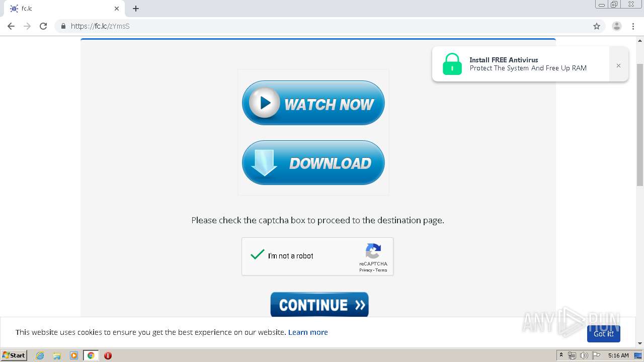Click the show desktop button

pos(638,355)
